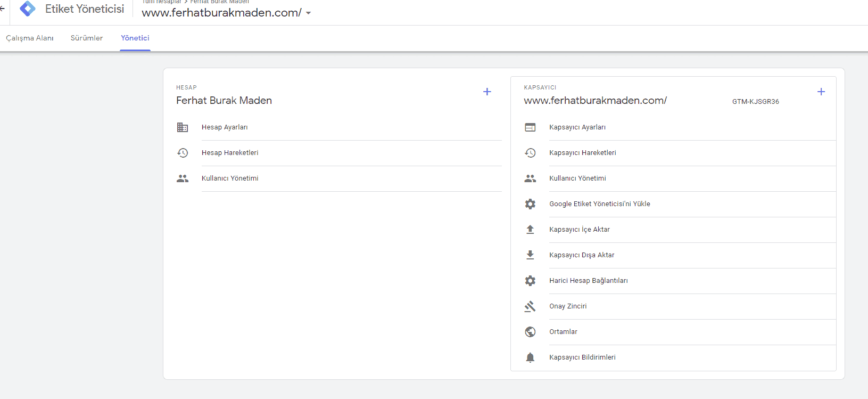Click the back arrow at top left

click(x=3, y=9)
